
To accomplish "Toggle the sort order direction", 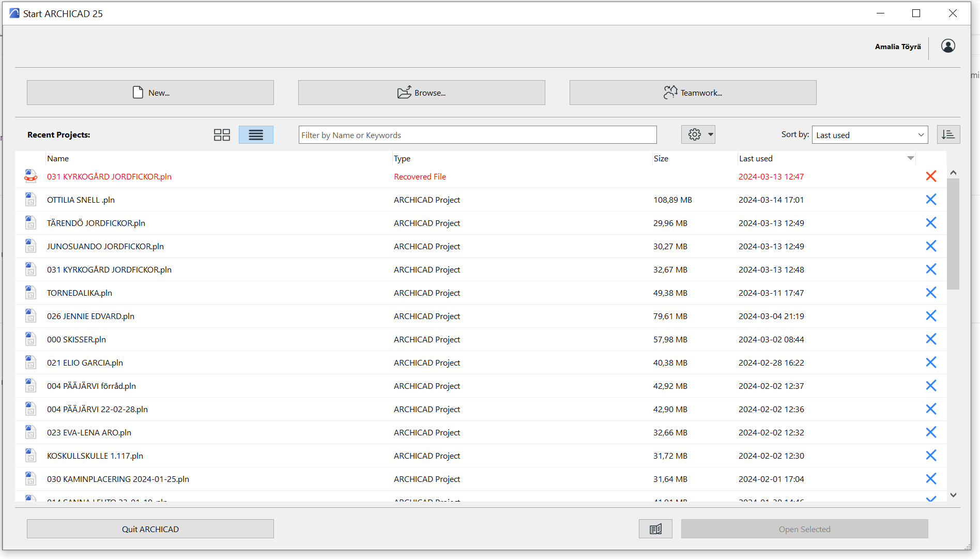I will pos(948,135).
